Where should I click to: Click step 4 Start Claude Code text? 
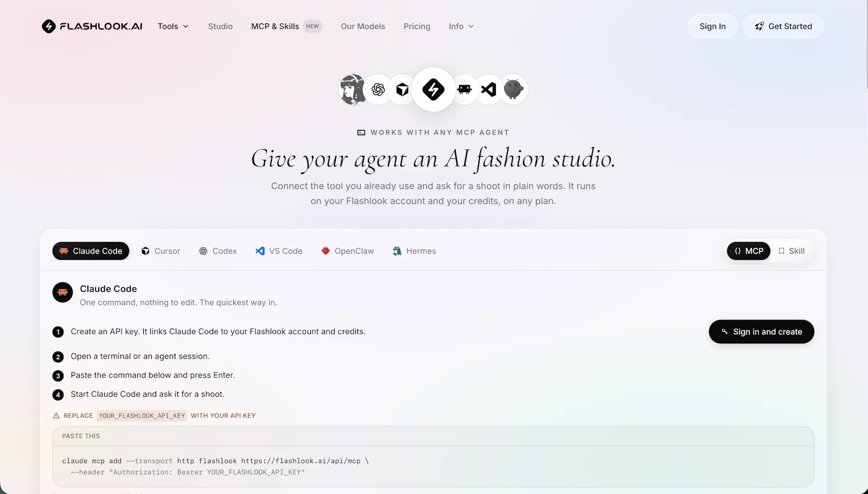(148, 394)
